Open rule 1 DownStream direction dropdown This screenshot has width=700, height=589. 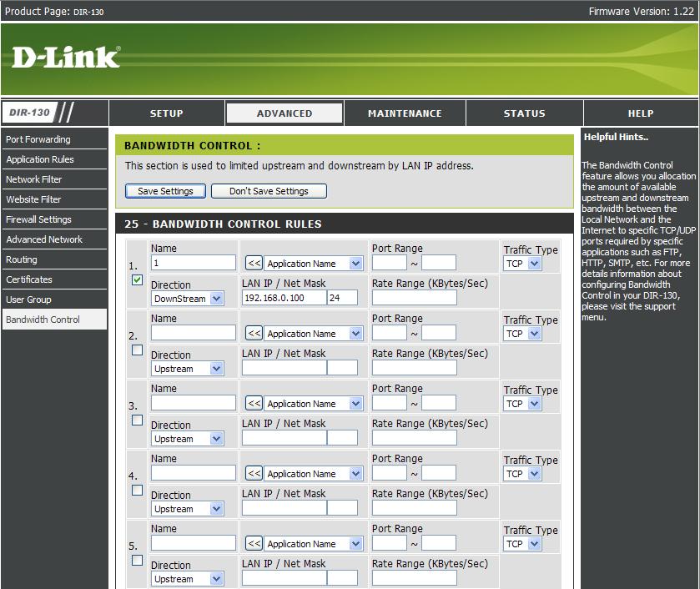(x=188, y=299)
